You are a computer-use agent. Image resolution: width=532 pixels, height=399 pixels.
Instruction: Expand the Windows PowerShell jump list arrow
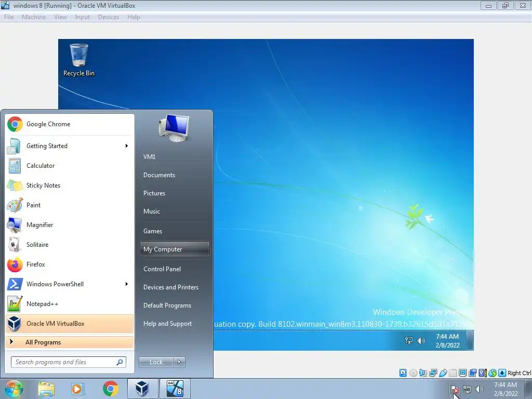[x=127, y=284]
